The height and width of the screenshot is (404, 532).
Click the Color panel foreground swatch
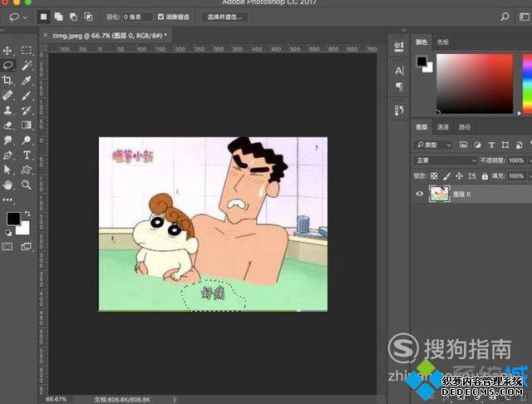coord(421,62)
